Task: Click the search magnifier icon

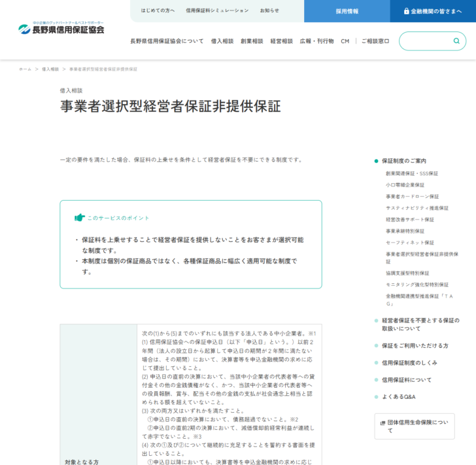Action: click(456, 41)
